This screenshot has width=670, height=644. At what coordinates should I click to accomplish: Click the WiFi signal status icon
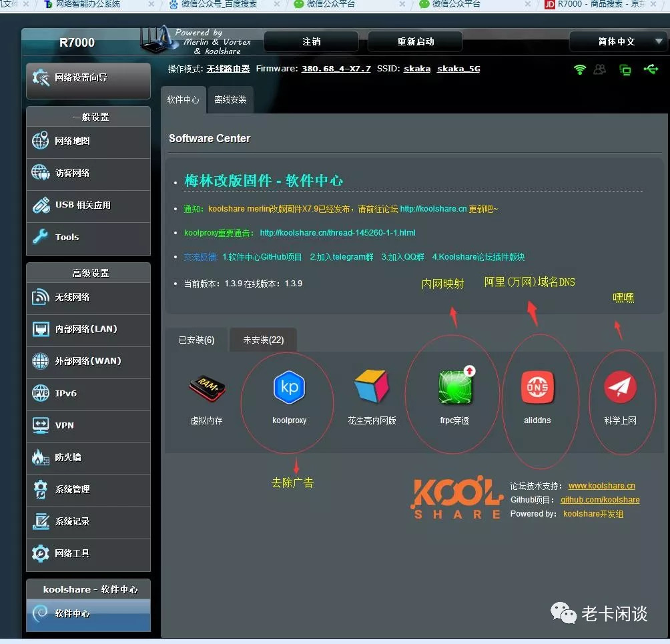(x=579, y=69)
